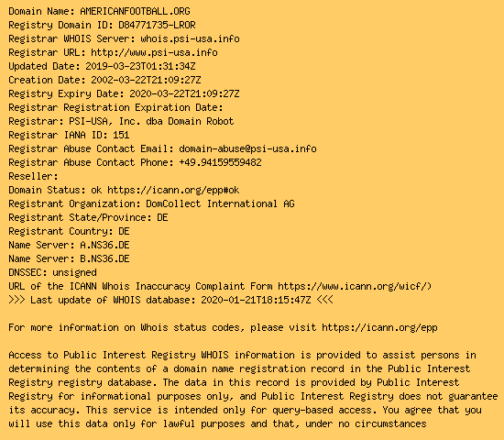Click the abuse phone number +49.94159559482
This screenshot has height=440, width=504.
click(220, 162)
